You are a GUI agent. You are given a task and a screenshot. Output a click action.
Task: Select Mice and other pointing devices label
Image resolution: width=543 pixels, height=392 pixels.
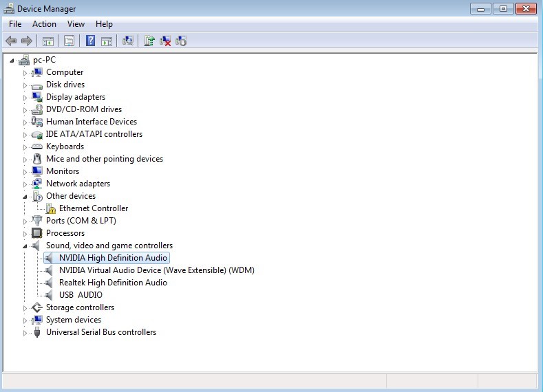pos(105,159)
